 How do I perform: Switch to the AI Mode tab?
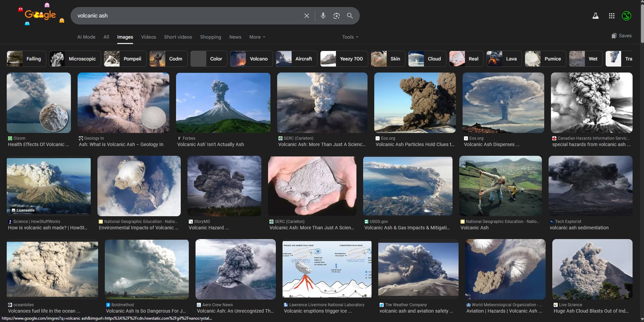(86, 37)
